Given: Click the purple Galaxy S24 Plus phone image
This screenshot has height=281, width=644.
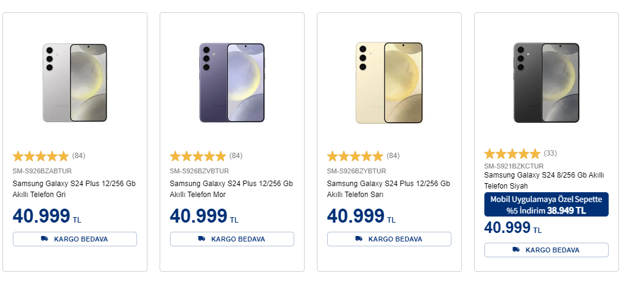Looking at the screenshot, I should click(x=232, y=83).
